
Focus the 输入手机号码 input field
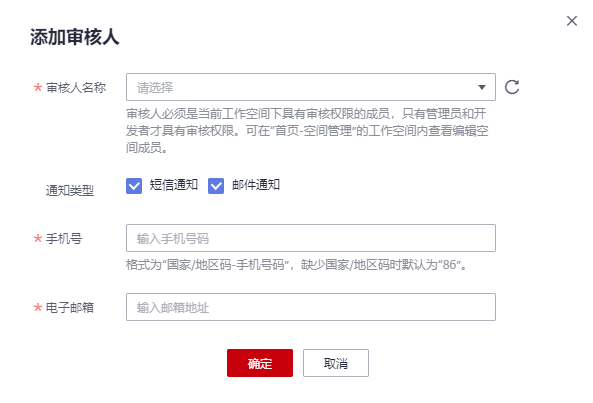(310, 238)
